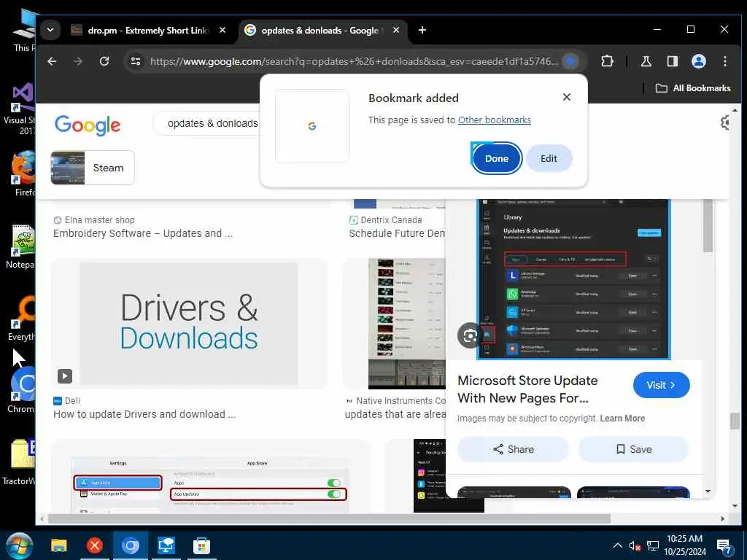Save the selected image

(x=634, y=449)
